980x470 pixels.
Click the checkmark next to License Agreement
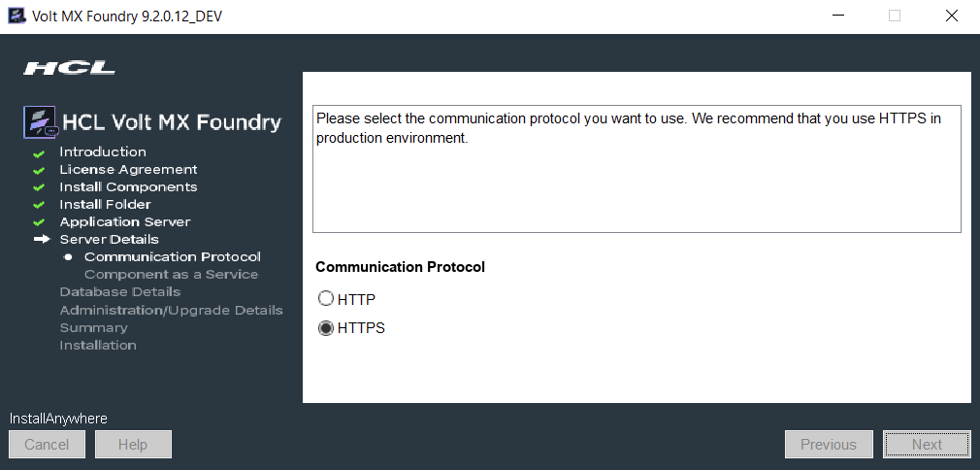[x=39, y=171]
